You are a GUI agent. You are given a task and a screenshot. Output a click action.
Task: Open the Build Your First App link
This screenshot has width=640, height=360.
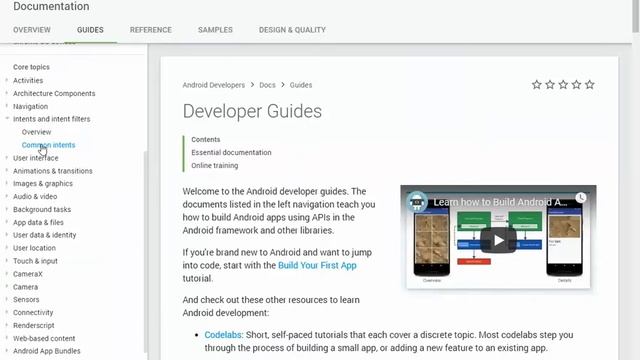pyautogui.click(x=317, y=265)
